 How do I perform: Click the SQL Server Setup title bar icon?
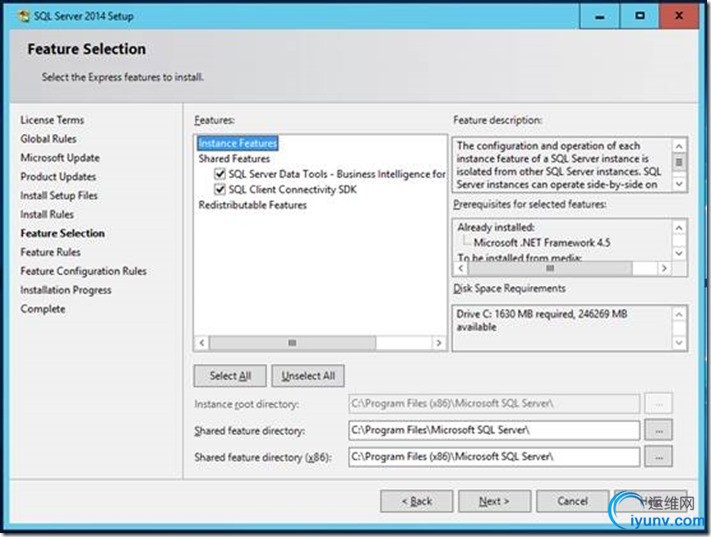[24, 16]
